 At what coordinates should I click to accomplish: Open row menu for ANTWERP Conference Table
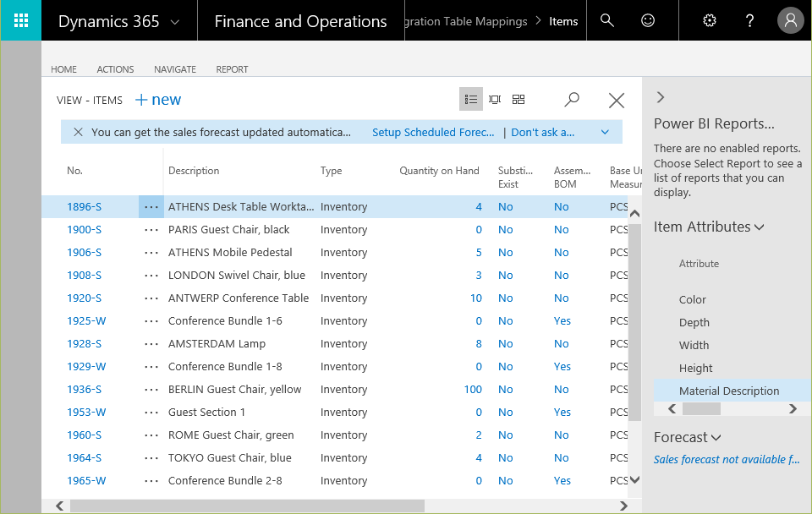pyautogui.click(x=151, y=298)
